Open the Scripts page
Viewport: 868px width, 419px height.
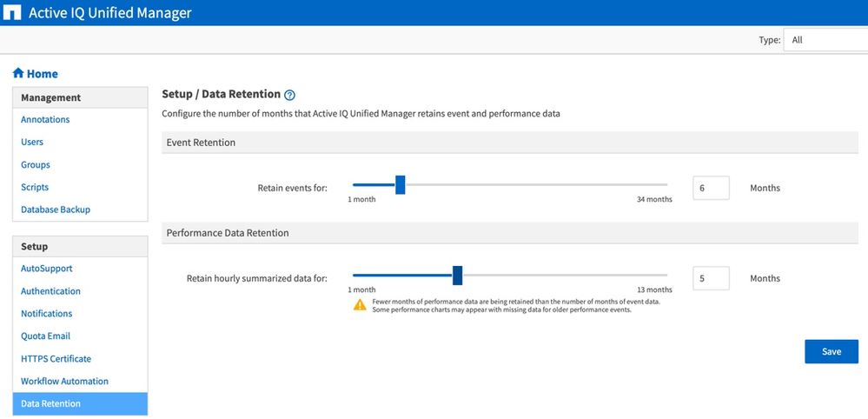[35, 188]
